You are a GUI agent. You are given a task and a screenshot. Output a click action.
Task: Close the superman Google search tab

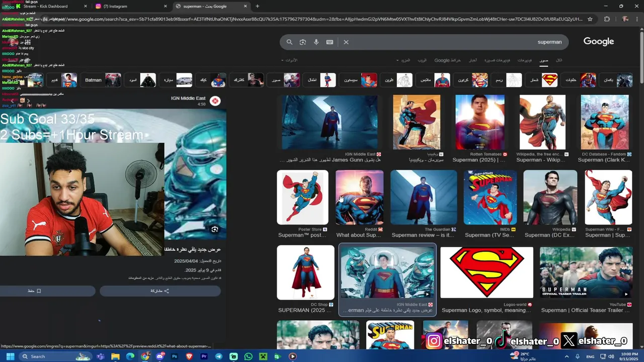click(246, 6)
